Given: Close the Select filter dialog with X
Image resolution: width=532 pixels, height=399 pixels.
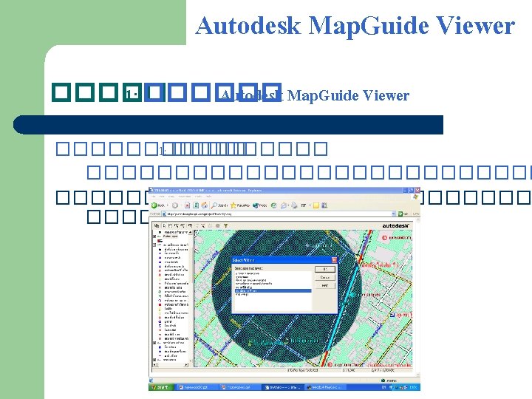Looking at the screenshot, I should coord(334,260).
